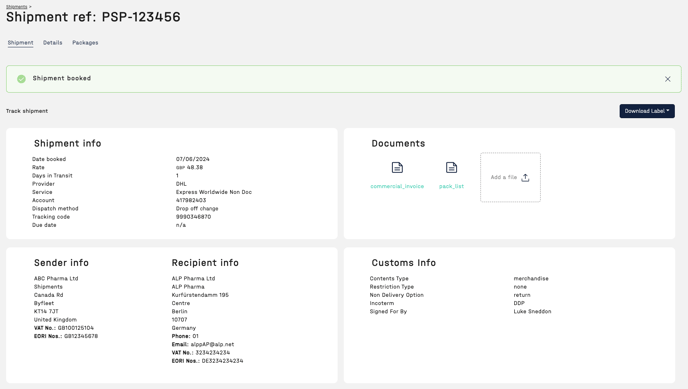Click recipient city Berlin
Image resolution: width=688 pixels, height=389 pixels.
click(x=179, y=311)
